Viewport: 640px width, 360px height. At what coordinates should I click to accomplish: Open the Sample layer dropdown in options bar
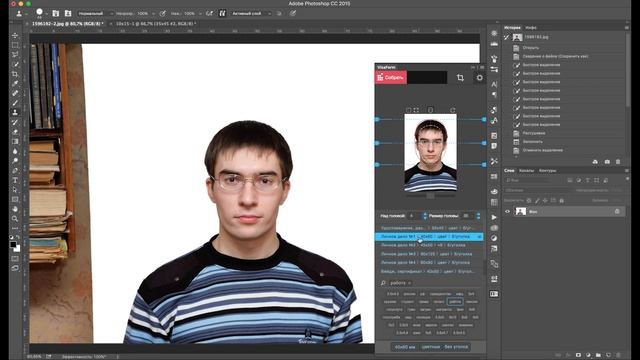(250, 13)
